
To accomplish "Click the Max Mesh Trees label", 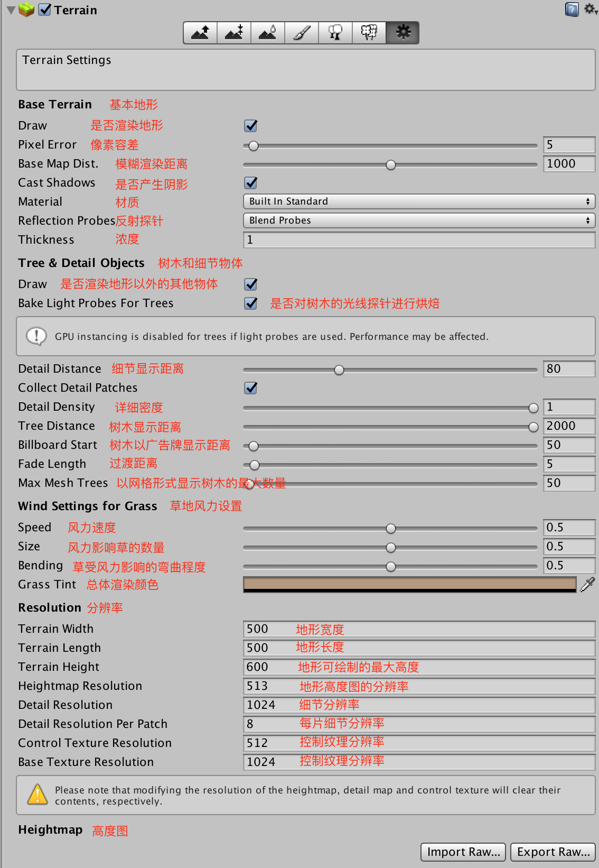I will click(x=63, y=483).
